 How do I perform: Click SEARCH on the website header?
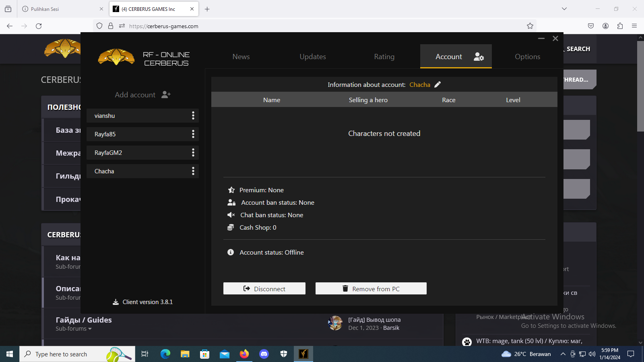click(x=578, y=49)
